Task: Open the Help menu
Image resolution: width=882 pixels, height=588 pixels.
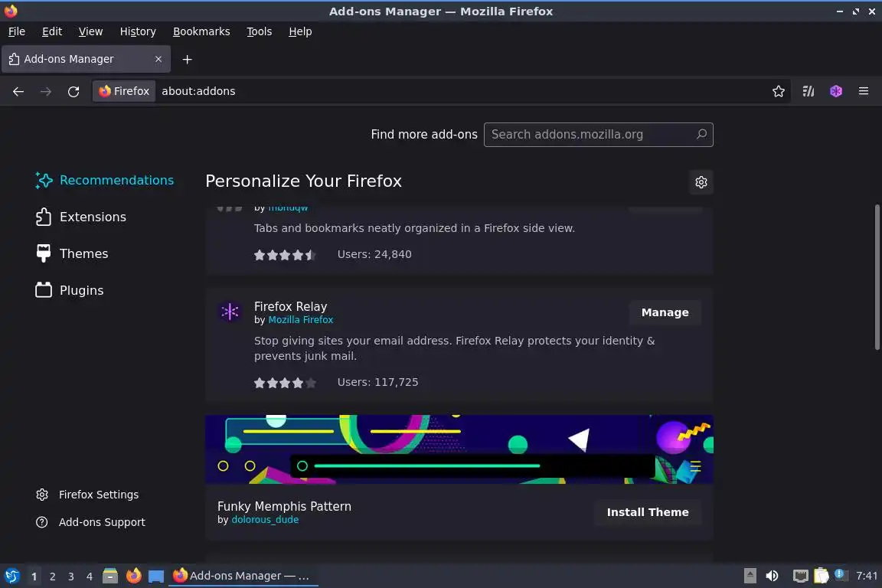Action: tap(300, 31)
